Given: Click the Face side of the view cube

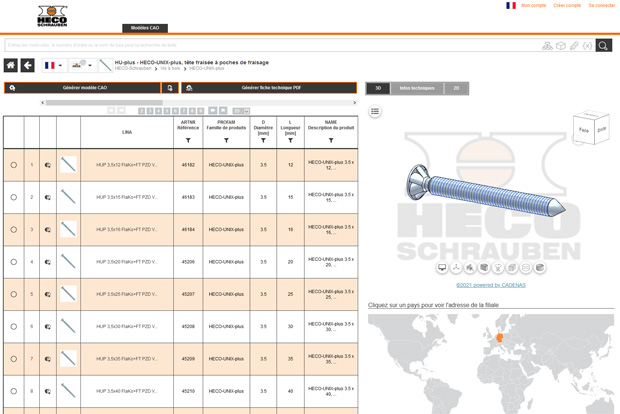Looking at the screenshot, I should 584,130.
